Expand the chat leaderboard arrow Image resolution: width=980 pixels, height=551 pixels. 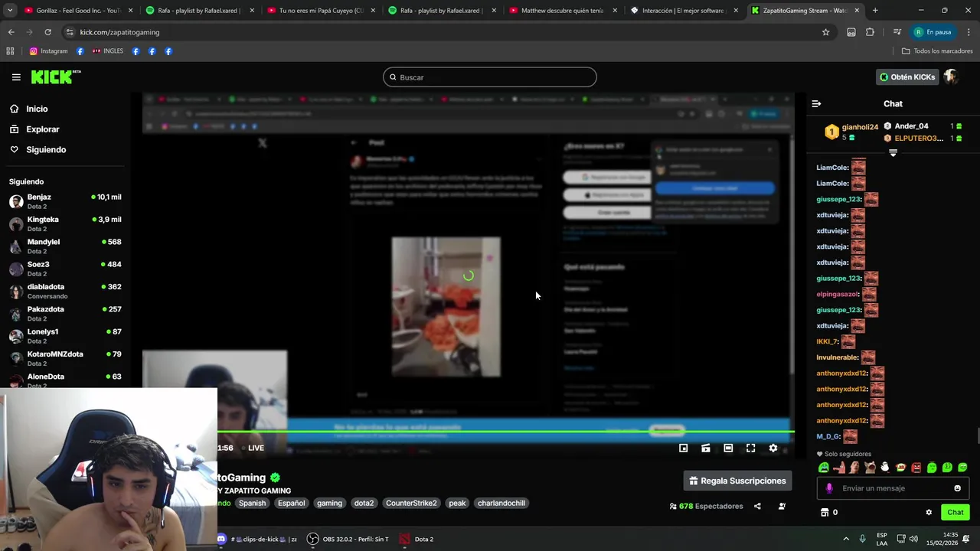[893, 153]
